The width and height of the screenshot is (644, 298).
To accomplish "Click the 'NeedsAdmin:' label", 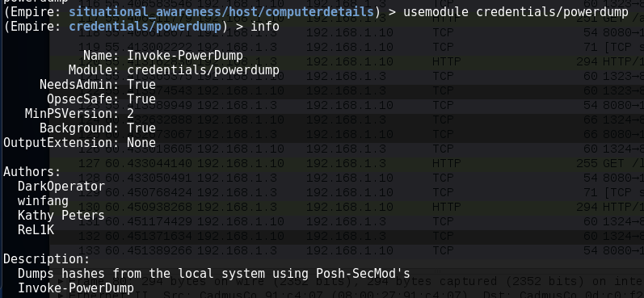I will [x=79, y=85].
